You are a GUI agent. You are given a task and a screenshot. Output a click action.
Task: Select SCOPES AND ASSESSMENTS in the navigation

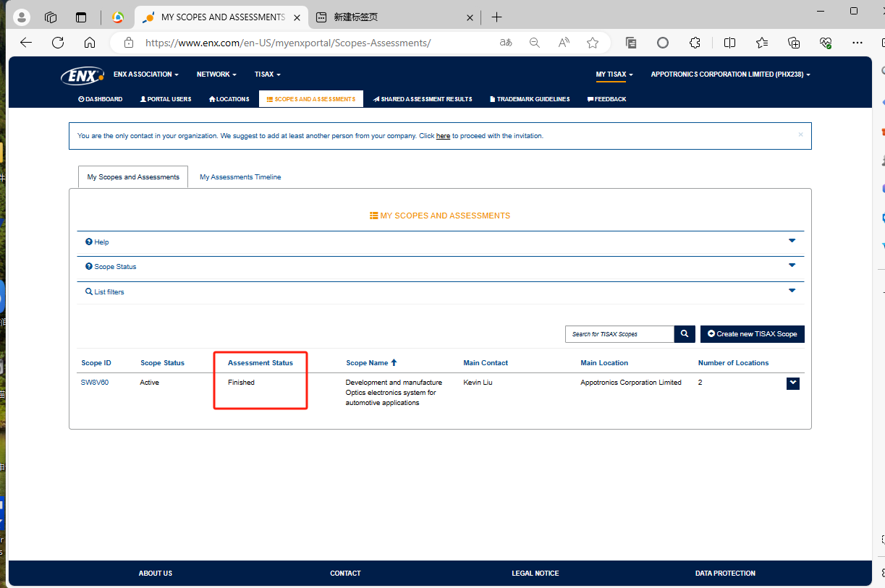pos(311,99)
